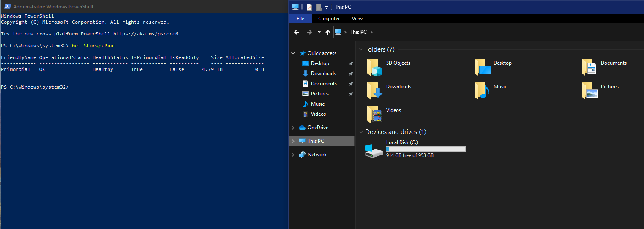Screen dimensions: 644x229
Task: Select This PC in the navigation pane
Action: [316, 141]
